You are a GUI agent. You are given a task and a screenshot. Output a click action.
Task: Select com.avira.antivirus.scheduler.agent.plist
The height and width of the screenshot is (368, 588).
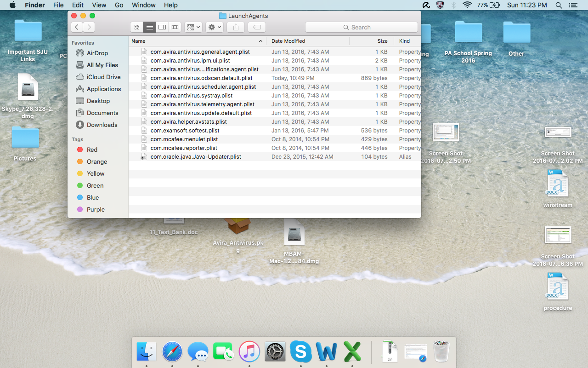click(275, 87)
